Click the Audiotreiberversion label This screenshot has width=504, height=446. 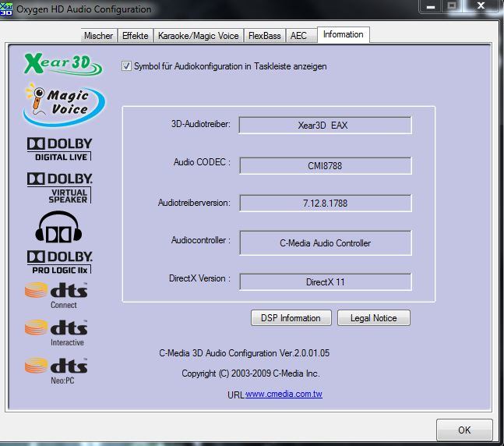pyautogui.click(x=194, y=203)
